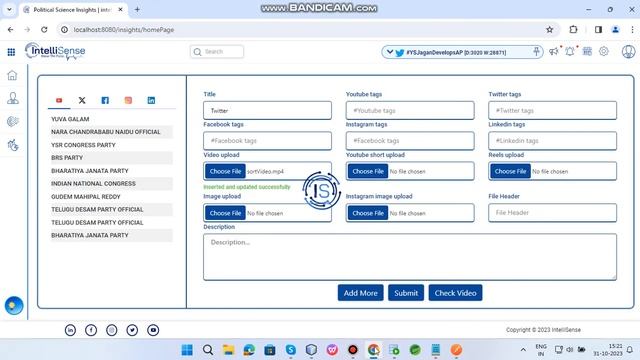Show hidden system tray icons
The height and width of the screenshot is (360, 640).
pos(523,350)
